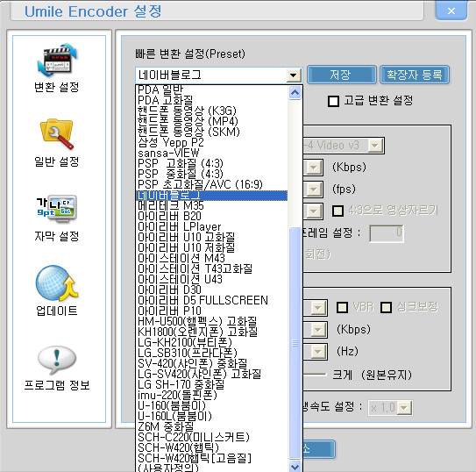476x472 pixels.
Task: Select 삼성 Yepp P2 preset
Action: (x=212, y=142)
